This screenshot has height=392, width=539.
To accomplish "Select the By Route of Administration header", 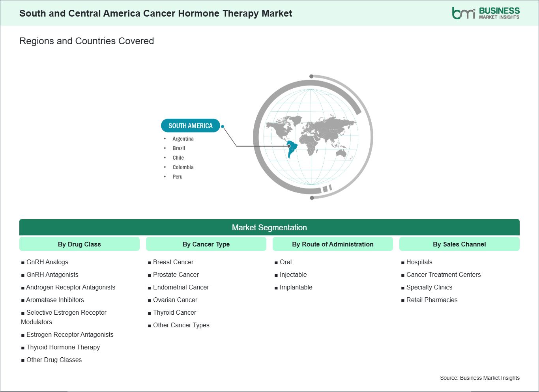I will 333,244.
